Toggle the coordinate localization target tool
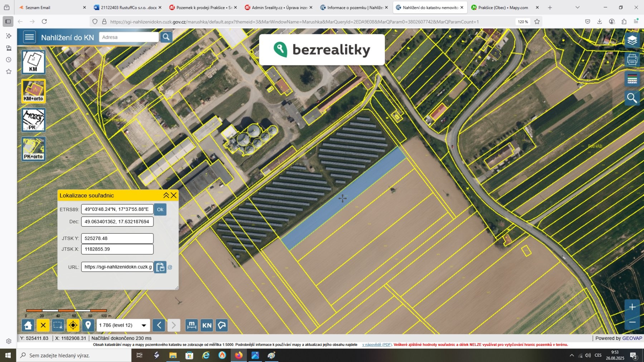The width and height of the screenshot is (644, 362). 73,325
